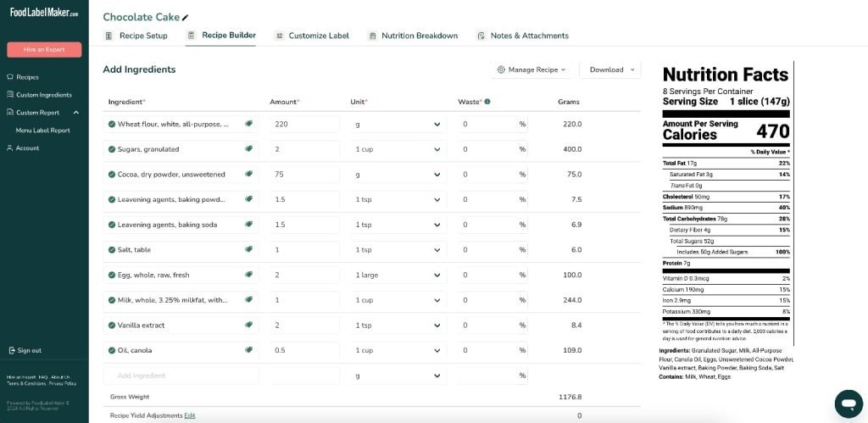Click the green check beside Wheat flour

pos(112,124)
